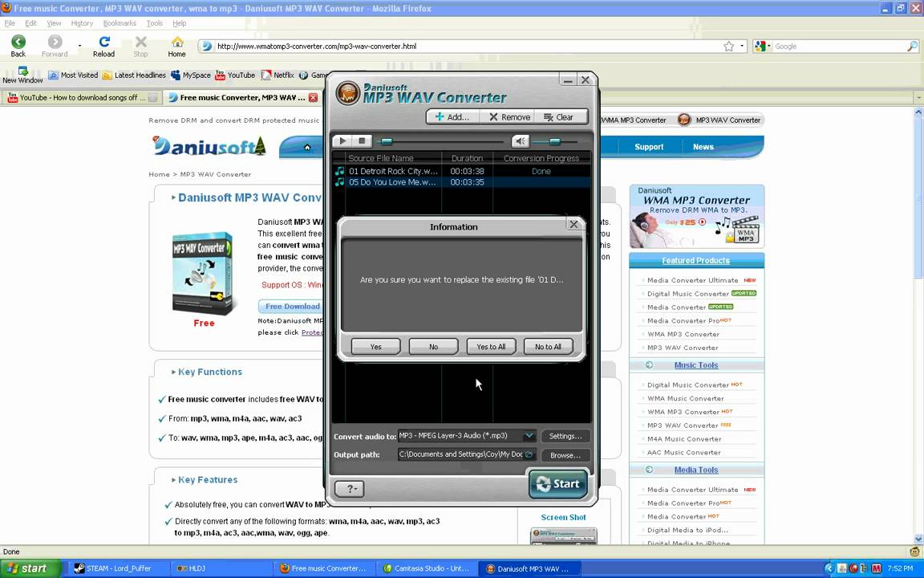The image size is (924, 578).
Task: Click Firefox Home button
Action: pyautogui.click(x=176, y=46)
